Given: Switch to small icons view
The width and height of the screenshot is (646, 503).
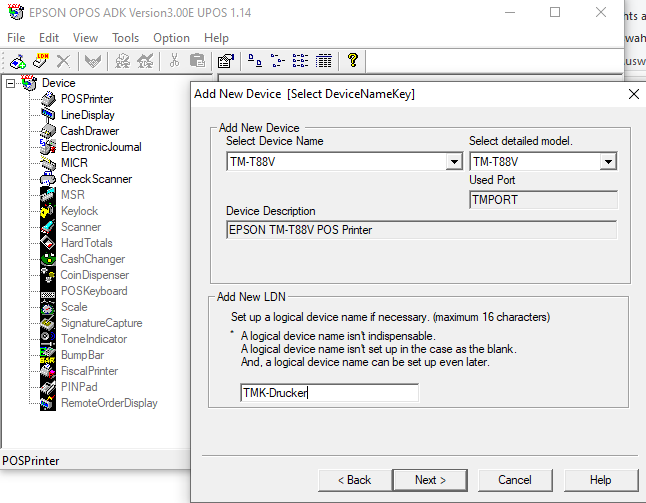Looking at the screenshot, I should [278, 61].
